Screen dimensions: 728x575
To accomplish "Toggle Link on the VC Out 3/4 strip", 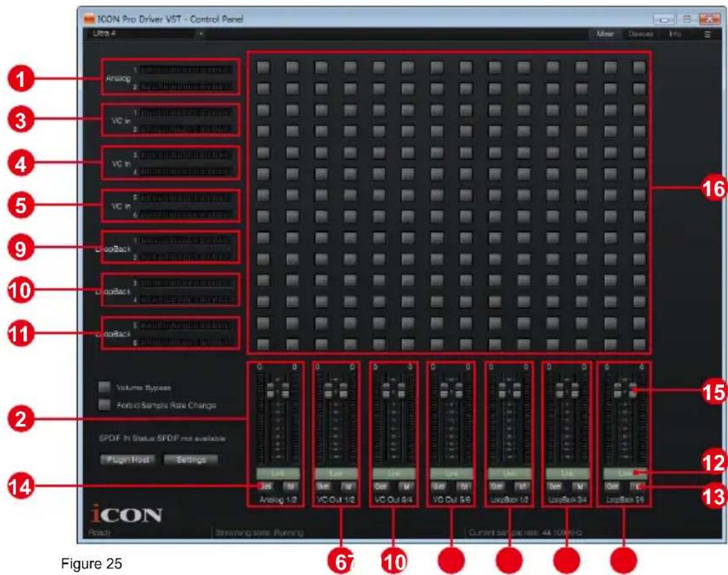I will click(394, 473).
